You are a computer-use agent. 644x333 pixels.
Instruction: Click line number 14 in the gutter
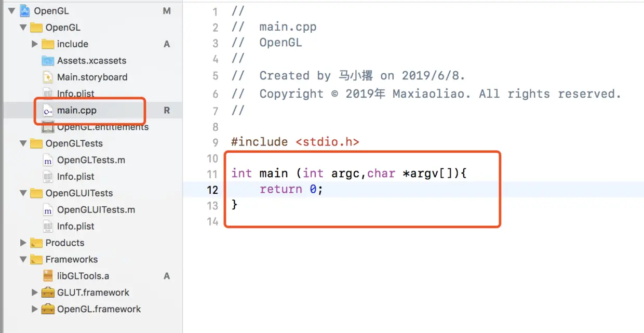[212, 221]
